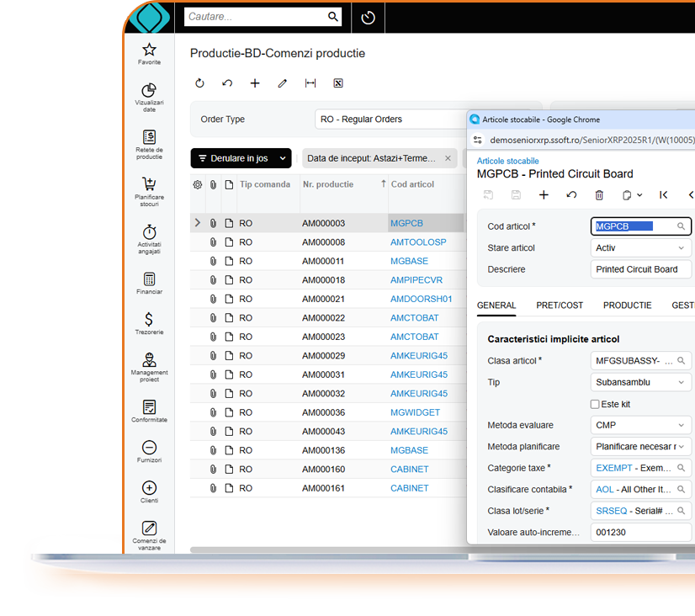Viewport: 695px width, 616px height.
Task: Click the attachment paperclip on the AM000008 row
Action: coord(215,242)
